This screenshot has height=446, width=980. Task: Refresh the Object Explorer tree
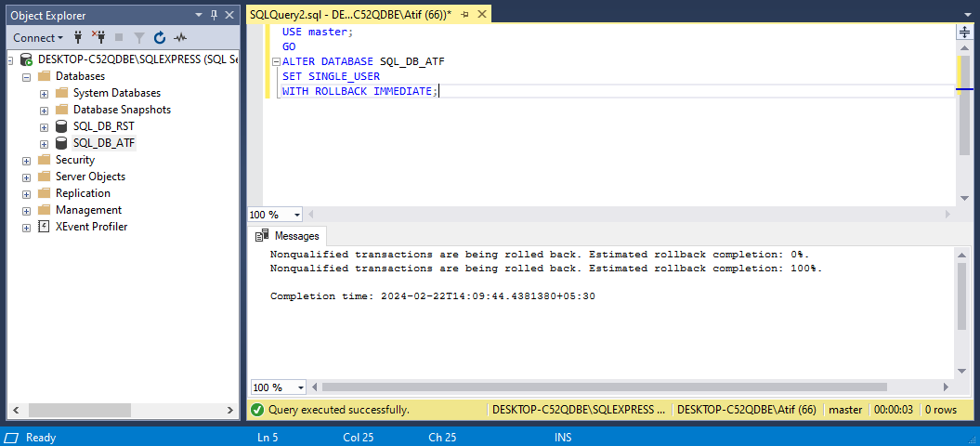coord(160,37)
